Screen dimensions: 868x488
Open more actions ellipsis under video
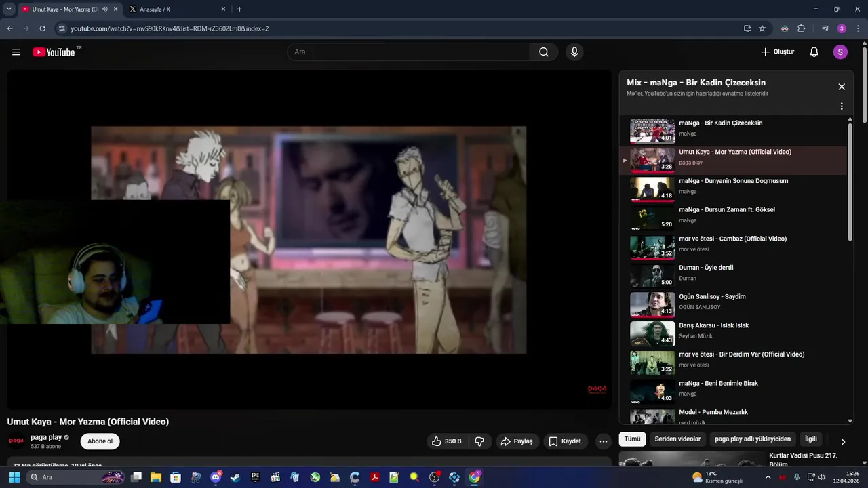click(x=603, y=441)
